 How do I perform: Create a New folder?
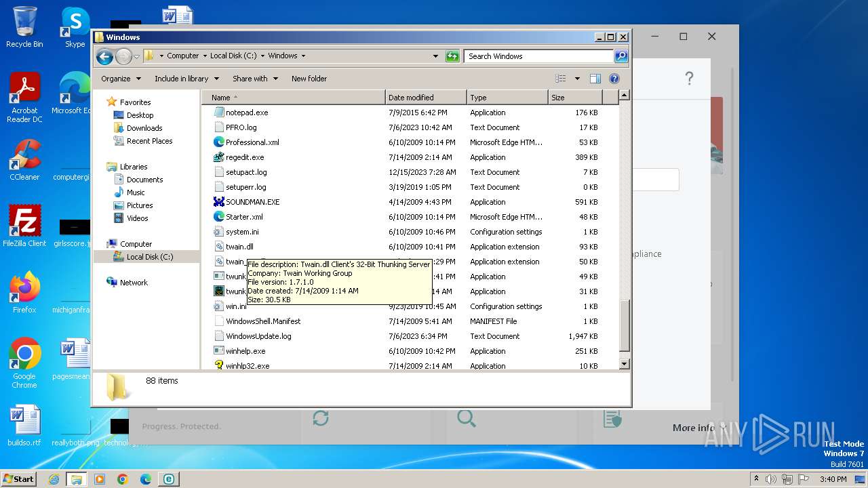pyautogui.click(x=309, y=79)
